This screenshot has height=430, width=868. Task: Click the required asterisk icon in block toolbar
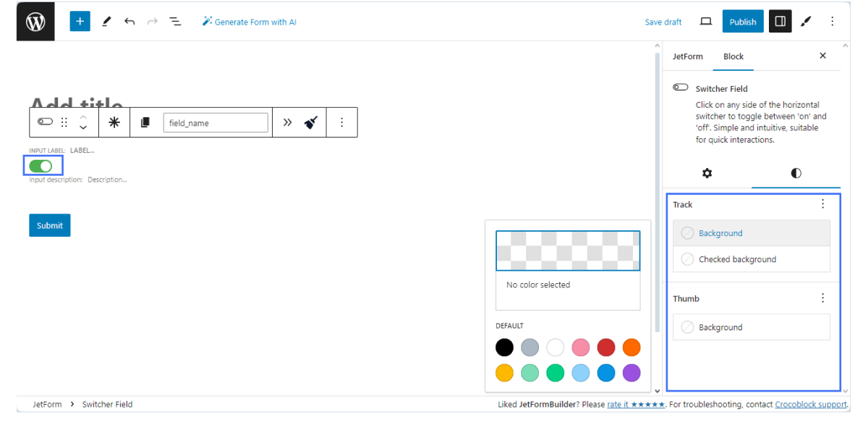(114, 122)
